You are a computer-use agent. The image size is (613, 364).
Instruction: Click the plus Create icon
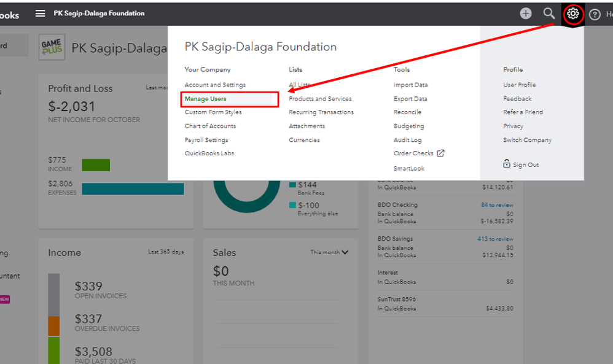[526, 14]
